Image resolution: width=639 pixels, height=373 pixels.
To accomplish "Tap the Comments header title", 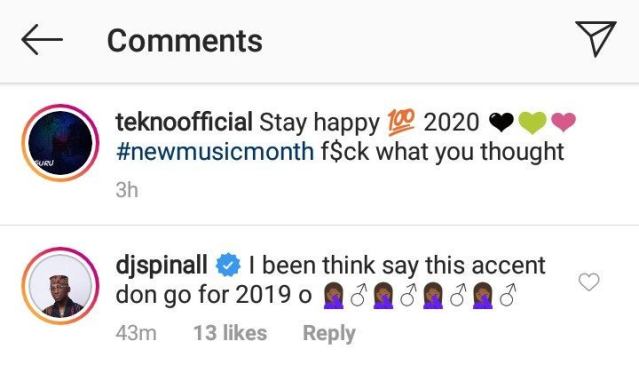I will pyautogui.click(x=185, y=41).
